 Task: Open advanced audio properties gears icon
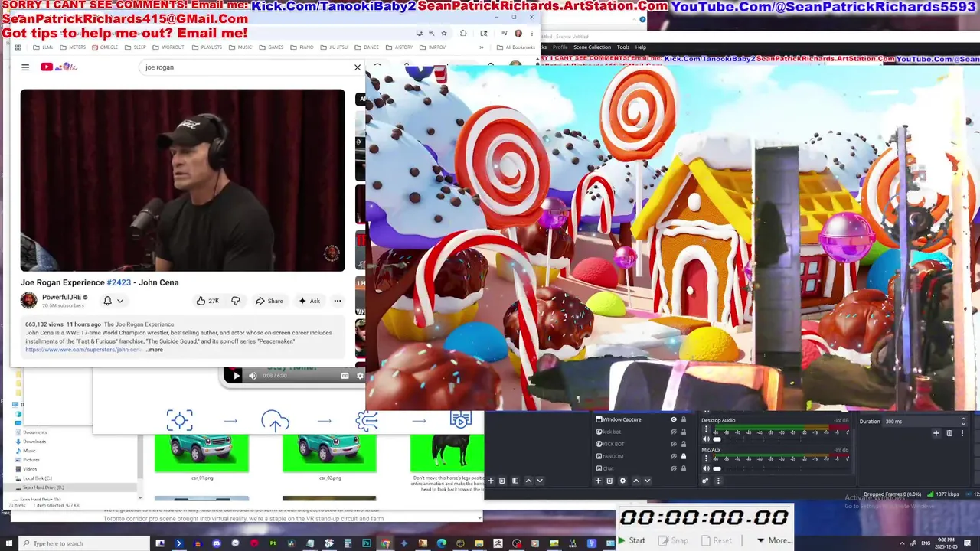click(x=705, y=481)
